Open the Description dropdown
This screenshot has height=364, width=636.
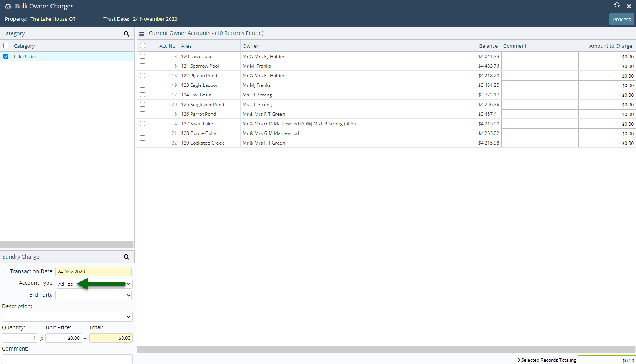click(x=67, y=317)
